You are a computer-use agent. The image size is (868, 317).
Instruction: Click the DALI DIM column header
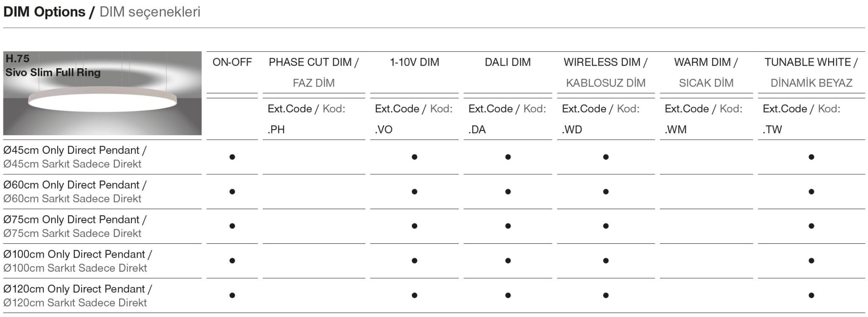click(x=507, y=62)
